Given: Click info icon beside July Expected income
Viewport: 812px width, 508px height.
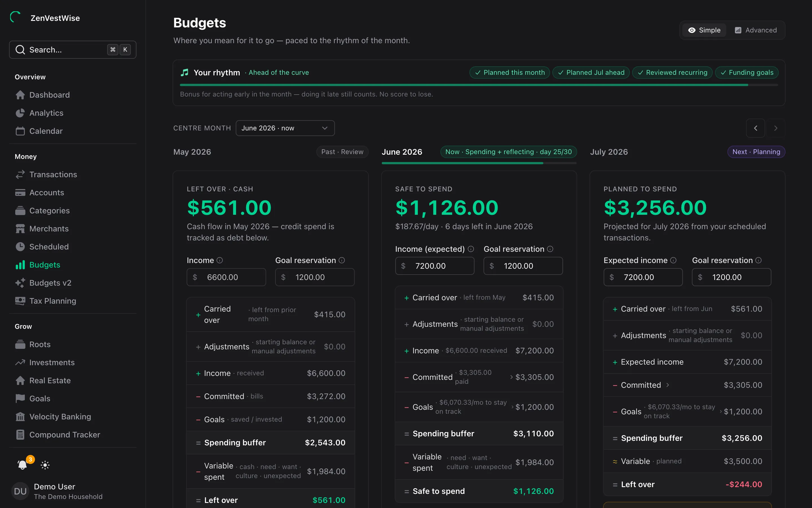Looking at the screenshot, I should (673, 260).
